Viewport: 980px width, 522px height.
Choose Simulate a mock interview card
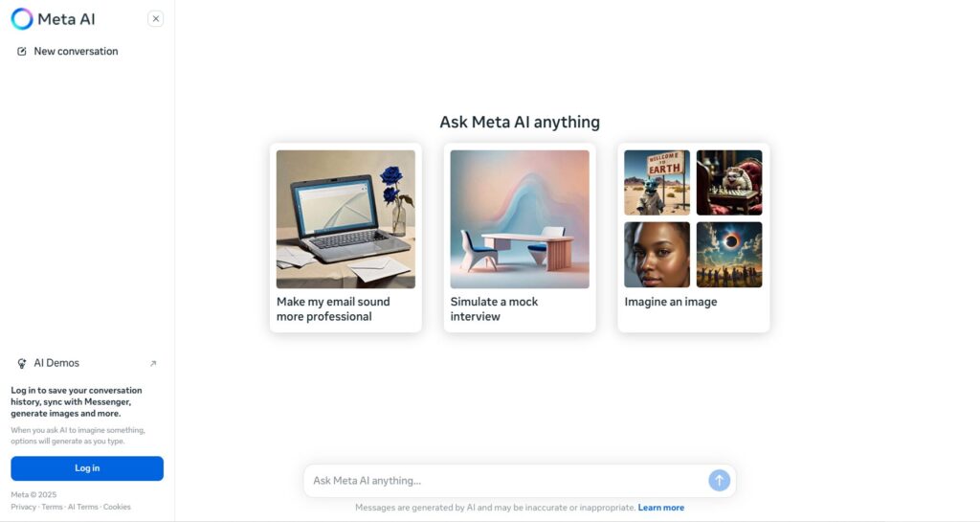click(x=520, y=238)
